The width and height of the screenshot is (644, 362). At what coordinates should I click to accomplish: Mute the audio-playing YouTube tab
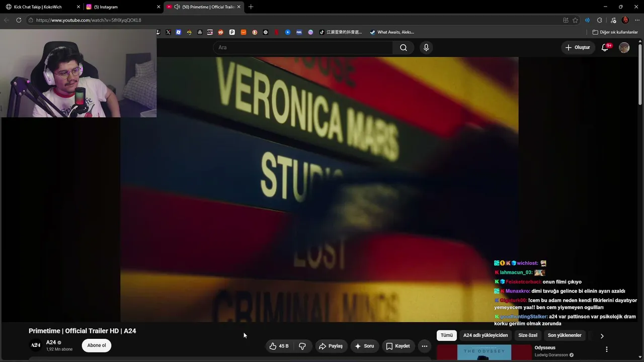coord(177,7)
